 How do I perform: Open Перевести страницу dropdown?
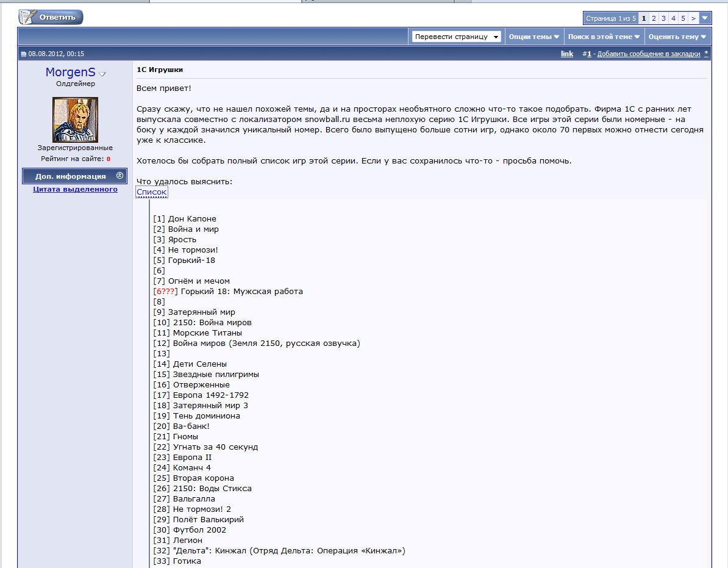click(457, 37)
